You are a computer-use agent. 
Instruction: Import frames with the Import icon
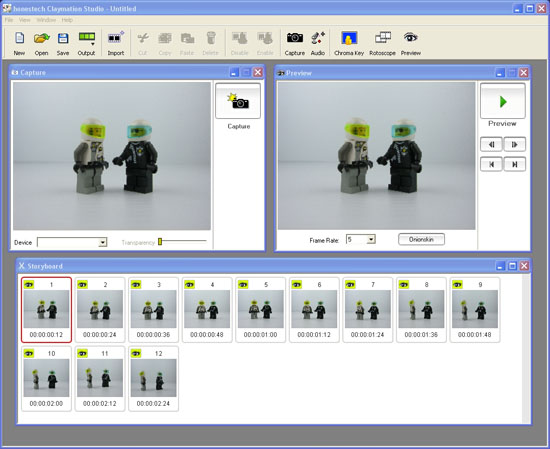point(116,37)
